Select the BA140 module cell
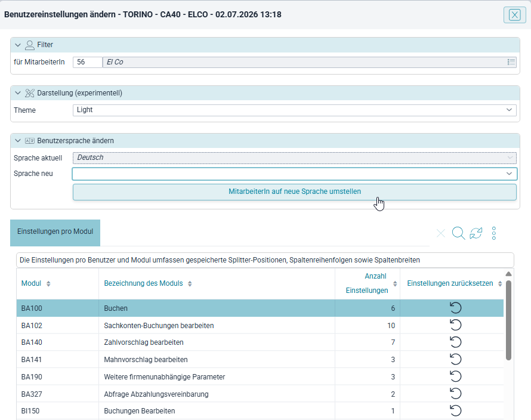531x420 pixels. tap(57, 342)
